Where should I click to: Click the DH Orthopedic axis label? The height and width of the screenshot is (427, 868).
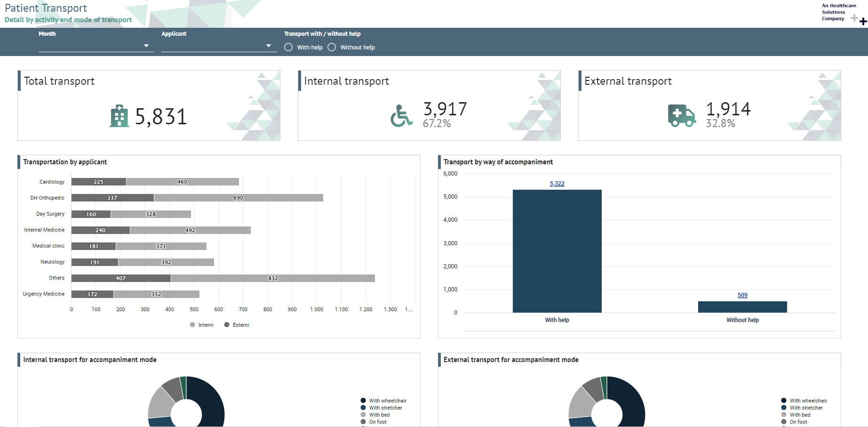pyautogui.click(x=48, y=198)
